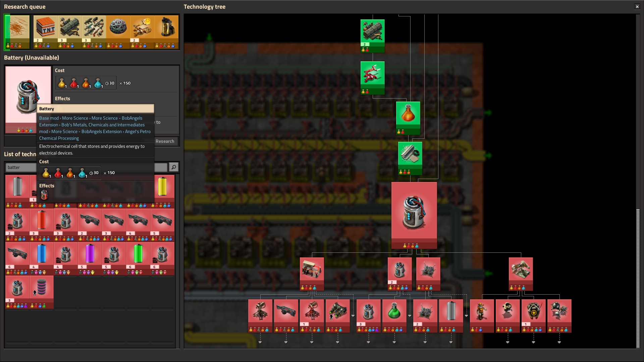Select the purple battery level 5 in list

point(90,258)
